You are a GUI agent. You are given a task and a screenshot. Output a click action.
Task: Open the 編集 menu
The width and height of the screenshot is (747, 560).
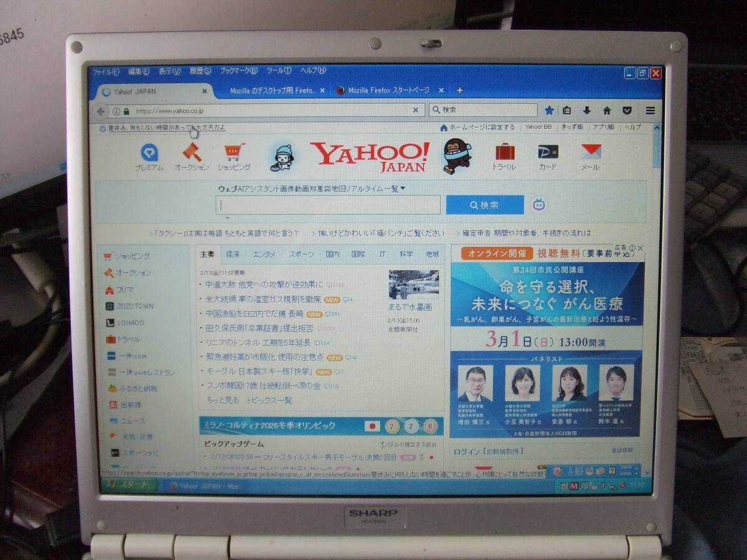pyautogui.click(x=138, y=72)
